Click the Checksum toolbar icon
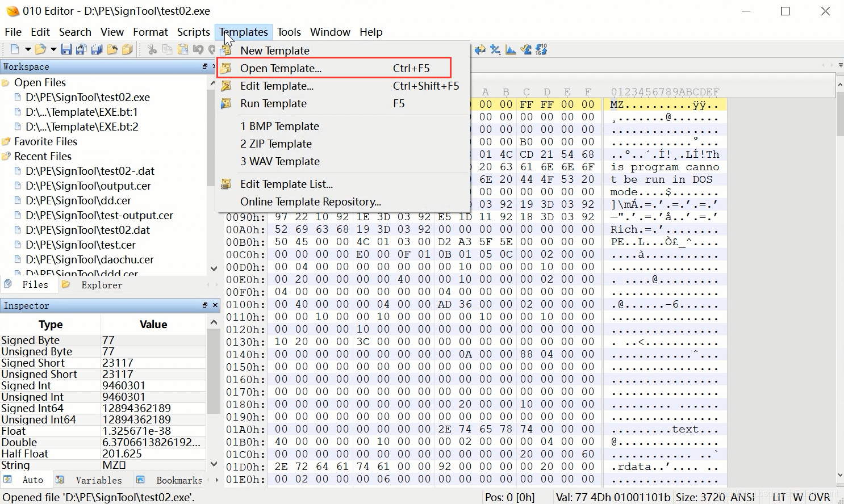Viewport: 844px width, 504px height. [526, 49]
